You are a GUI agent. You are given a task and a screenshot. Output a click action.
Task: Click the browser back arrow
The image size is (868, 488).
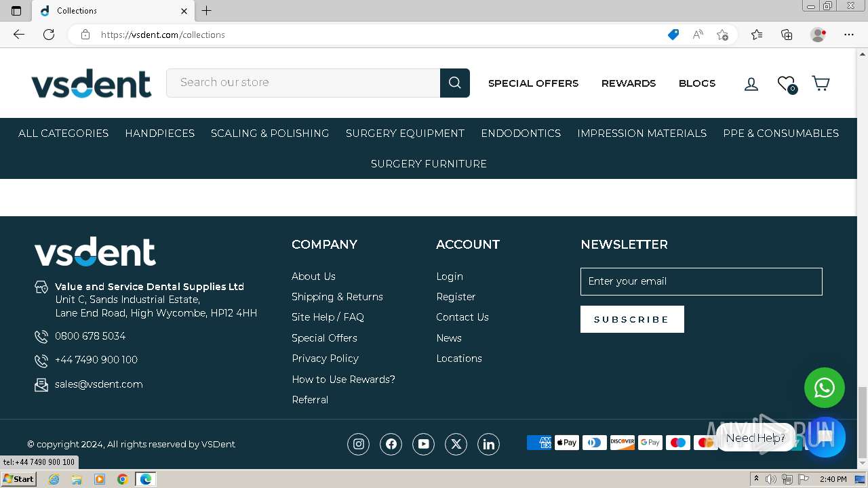click(19, 35)
